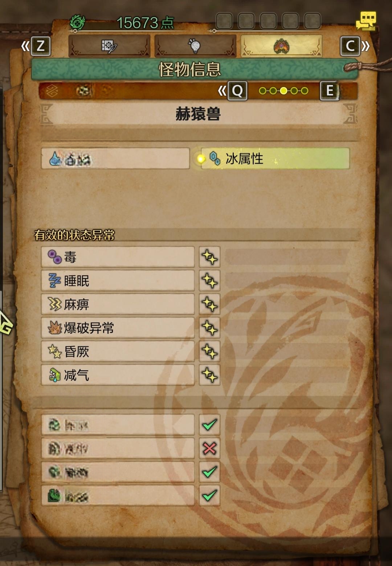Go to next page with E
Screen dimensions: 392x566
click(330, 91)
